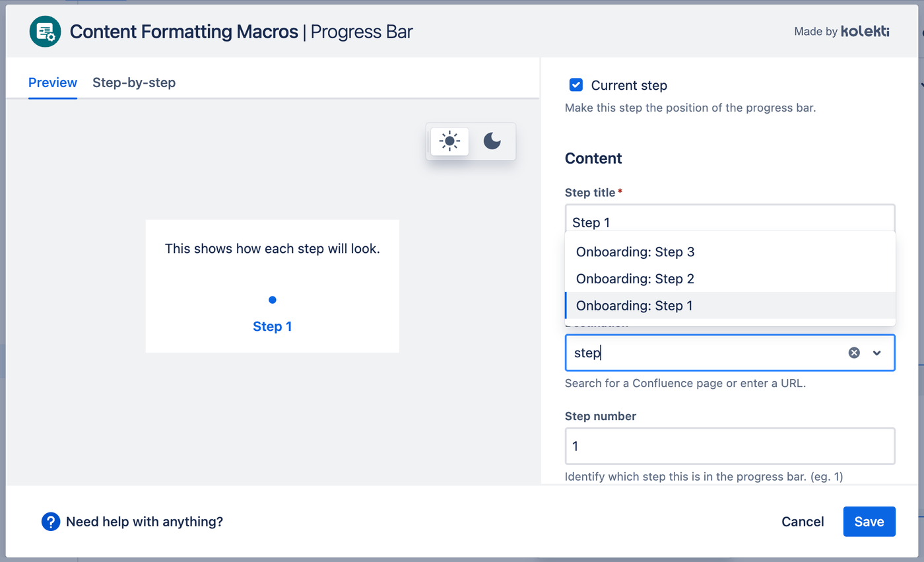Screen dimensions: 924x562
Task: Choose Onboarding: Step 1 suggestion
Action: [730, 306]
